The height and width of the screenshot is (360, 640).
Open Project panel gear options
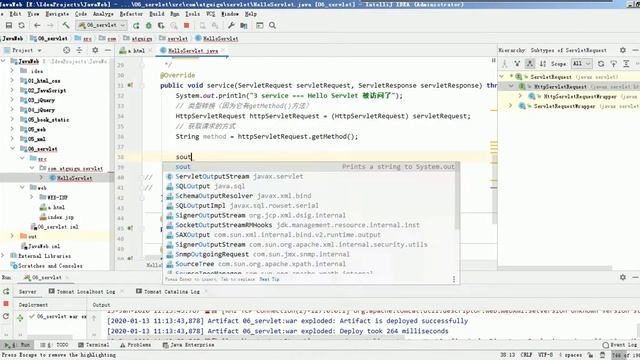pyautogui.click(x=95, y=50)
